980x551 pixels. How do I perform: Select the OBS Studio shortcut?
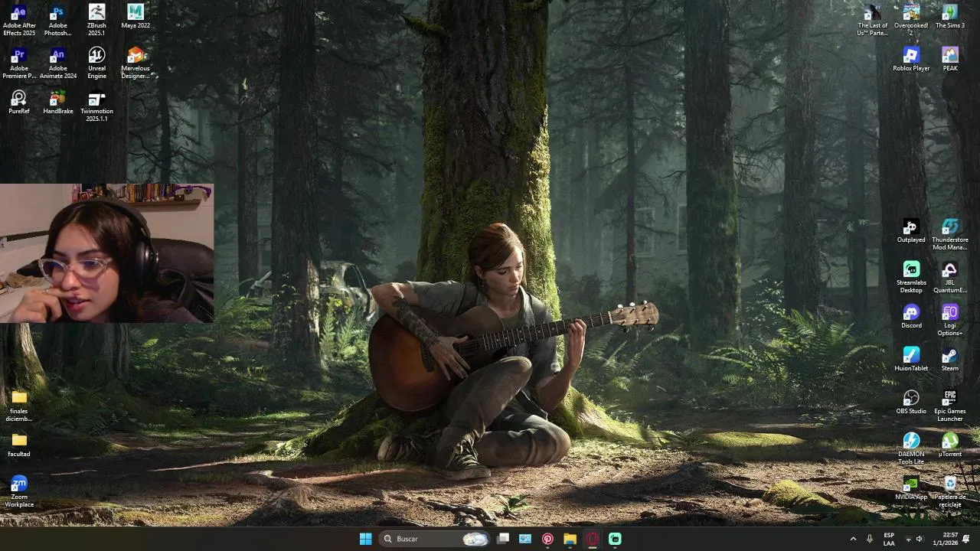tap(911, 403)
